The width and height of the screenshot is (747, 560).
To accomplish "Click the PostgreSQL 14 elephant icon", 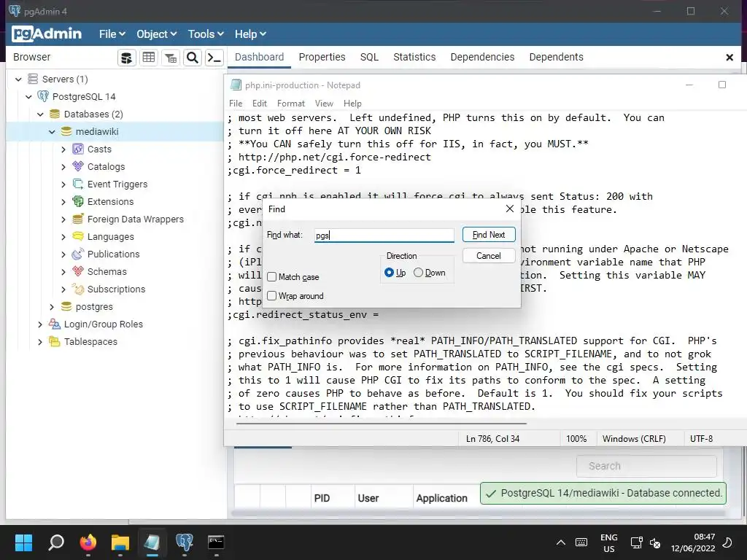I will (x=43, y=96).
